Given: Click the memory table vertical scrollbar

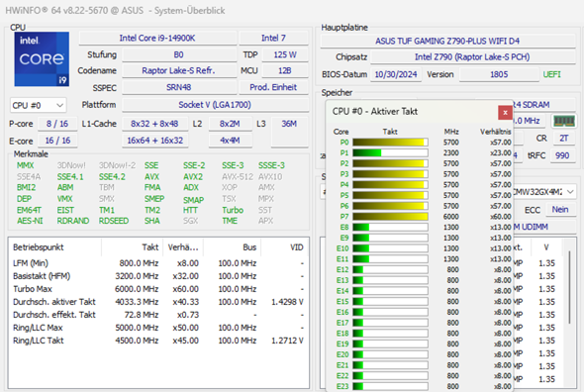Looking at the screenshot, I should [x=569, y=287].
